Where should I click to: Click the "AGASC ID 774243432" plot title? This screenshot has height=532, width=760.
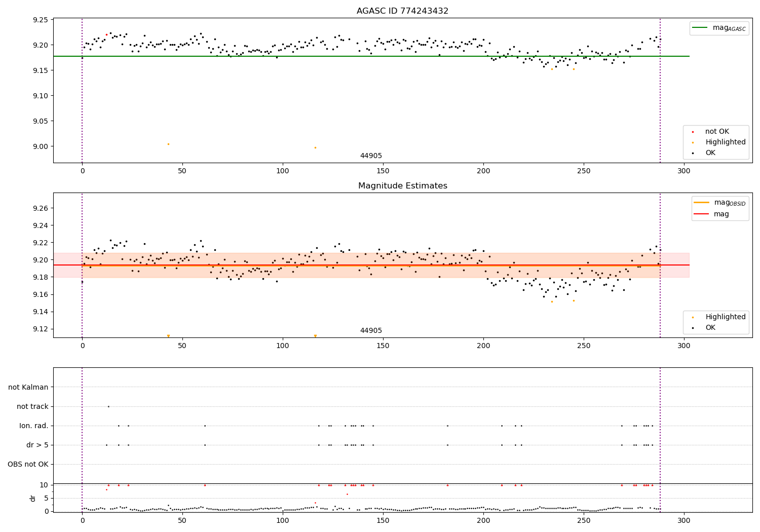(x=402, y=11)
